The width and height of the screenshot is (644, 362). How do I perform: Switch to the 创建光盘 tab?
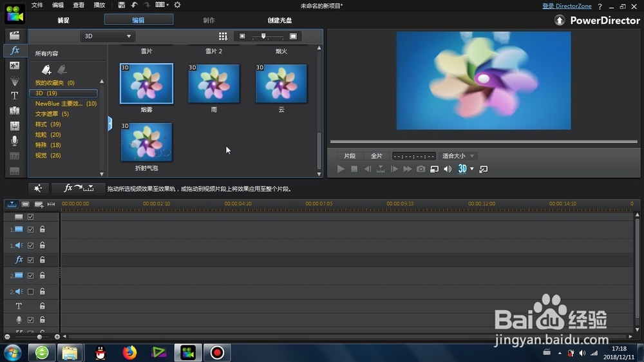click(279, 20)
